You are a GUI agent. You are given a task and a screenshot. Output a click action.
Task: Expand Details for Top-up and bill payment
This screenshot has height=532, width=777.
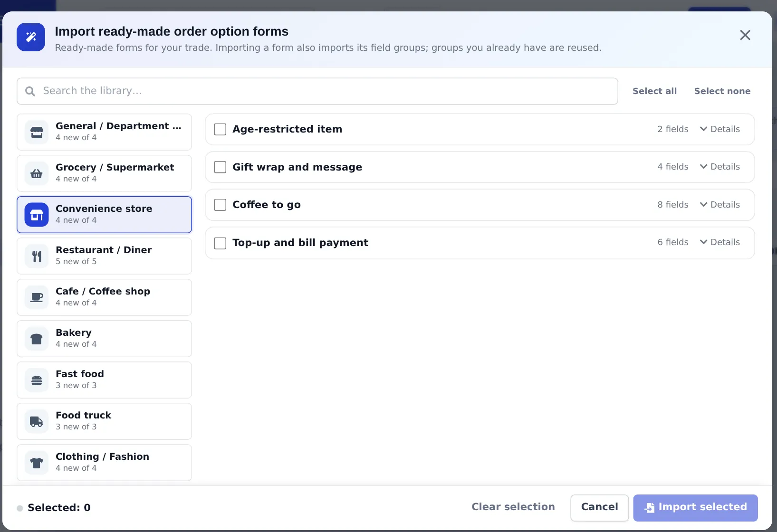(x=719, y=242)
